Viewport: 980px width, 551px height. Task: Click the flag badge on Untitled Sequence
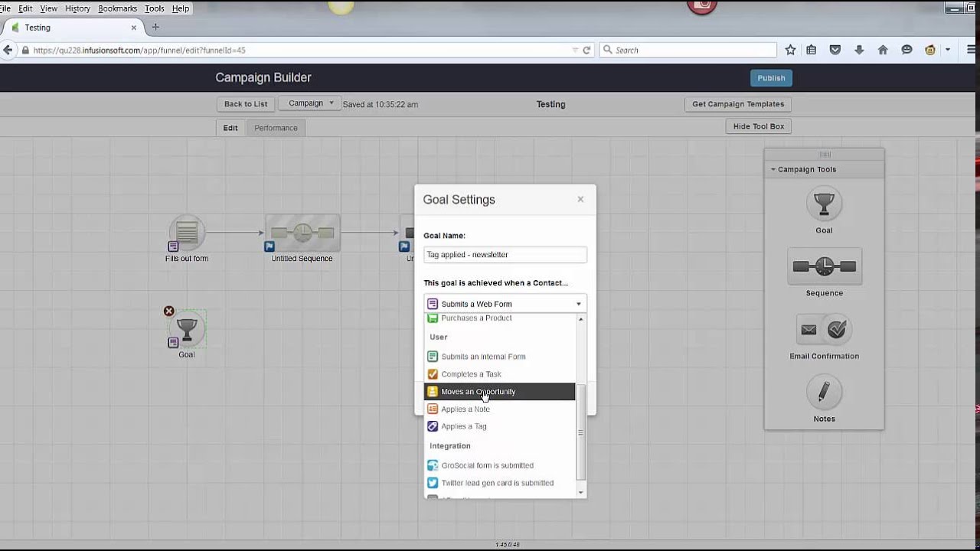[269, 246]
